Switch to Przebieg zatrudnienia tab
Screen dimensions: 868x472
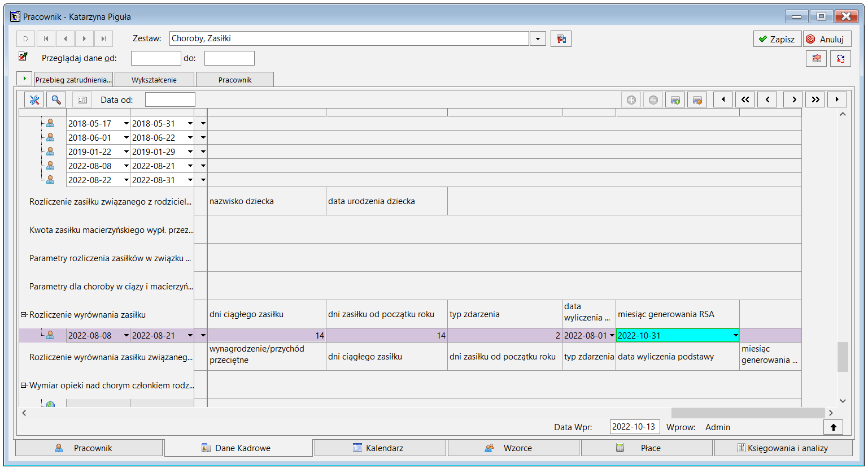(x=73, y=80)
